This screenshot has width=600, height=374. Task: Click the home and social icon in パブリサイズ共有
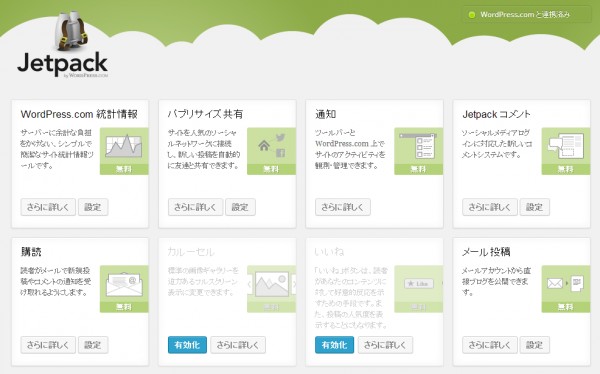pos(271,145)
